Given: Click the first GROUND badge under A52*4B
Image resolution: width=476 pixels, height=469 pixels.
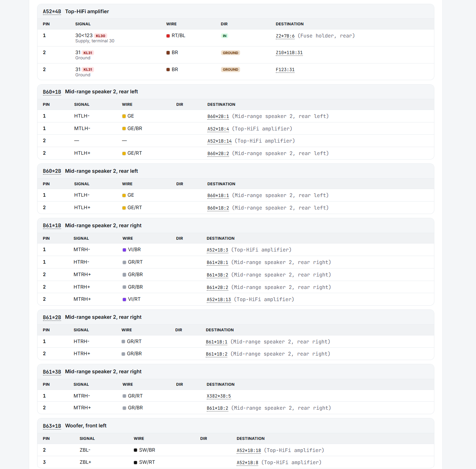Looking at the screenshot, I should [x=230, y=53].
